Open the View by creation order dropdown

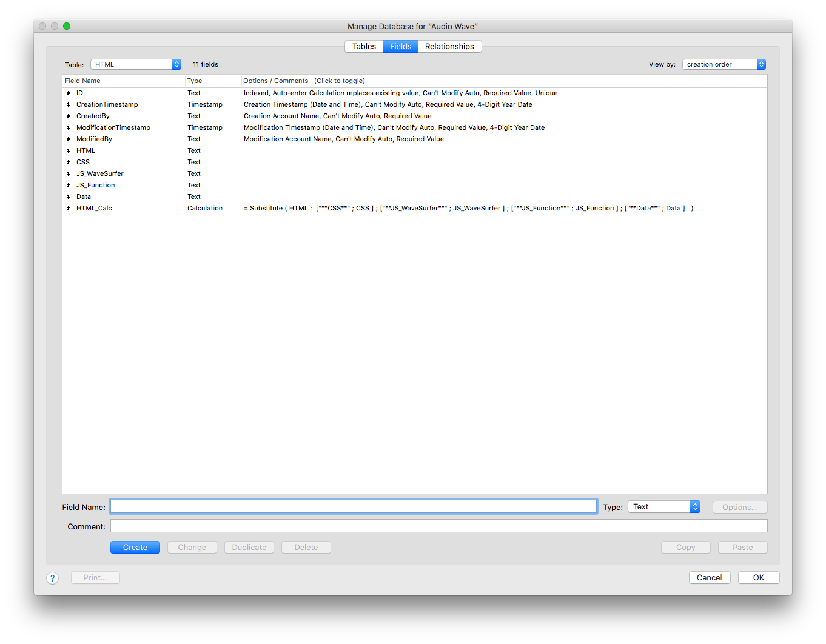click(x=724, y=64)
